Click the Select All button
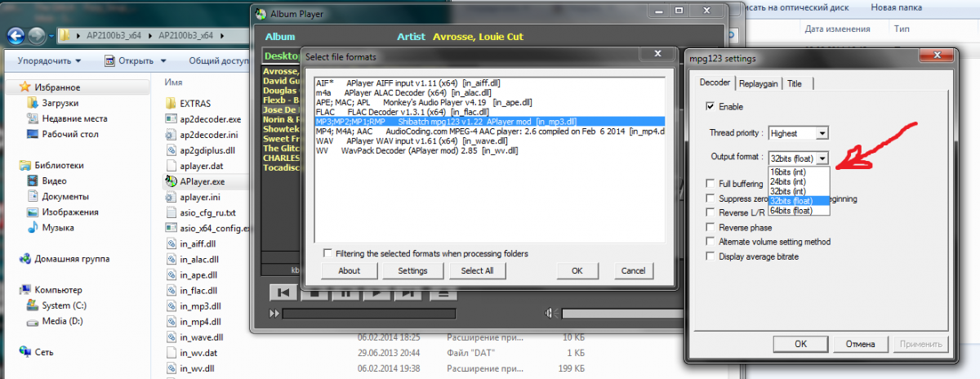This screenshot has width=980, height=379. [477, 270]
